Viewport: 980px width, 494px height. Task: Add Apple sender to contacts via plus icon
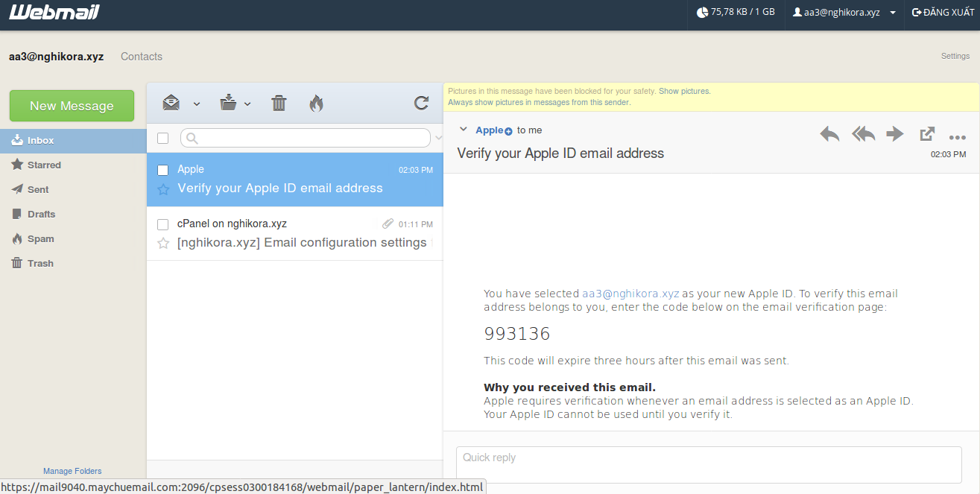click(509, 131)
